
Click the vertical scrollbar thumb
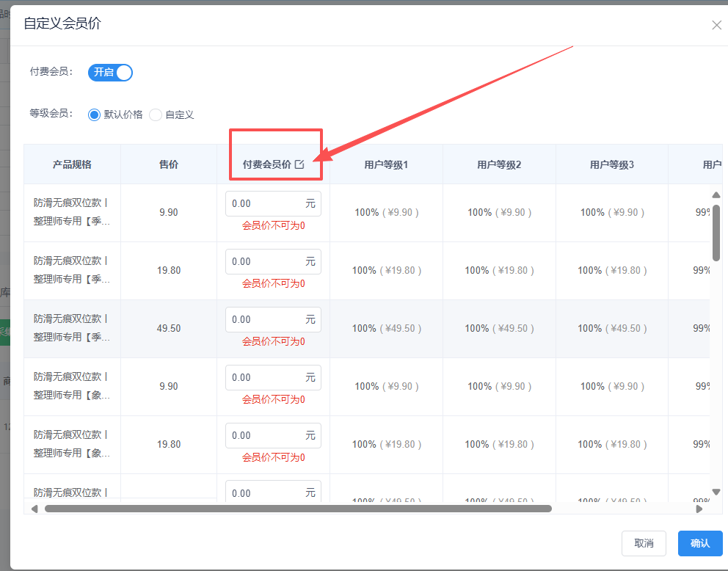(716, 231)
